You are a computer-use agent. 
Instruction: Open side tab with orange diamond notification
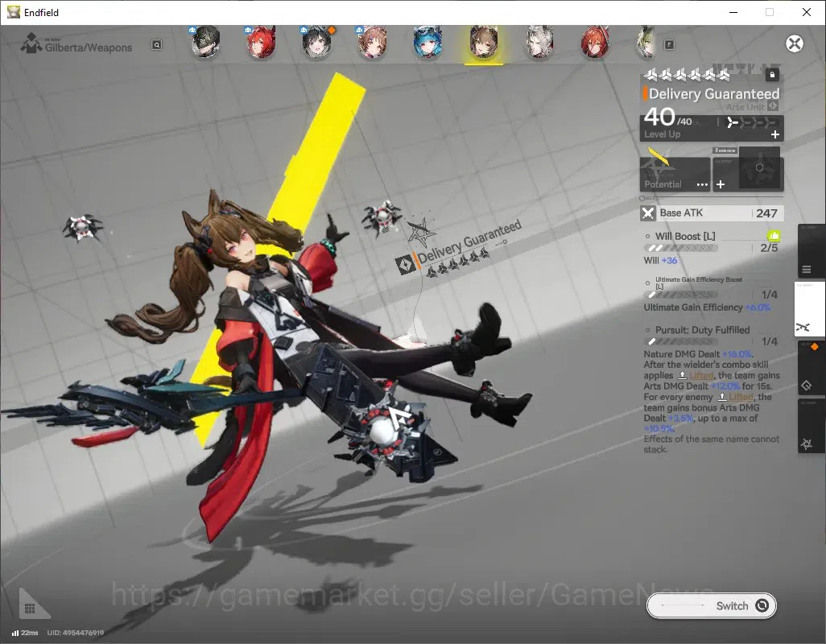[x=812, y=367]
